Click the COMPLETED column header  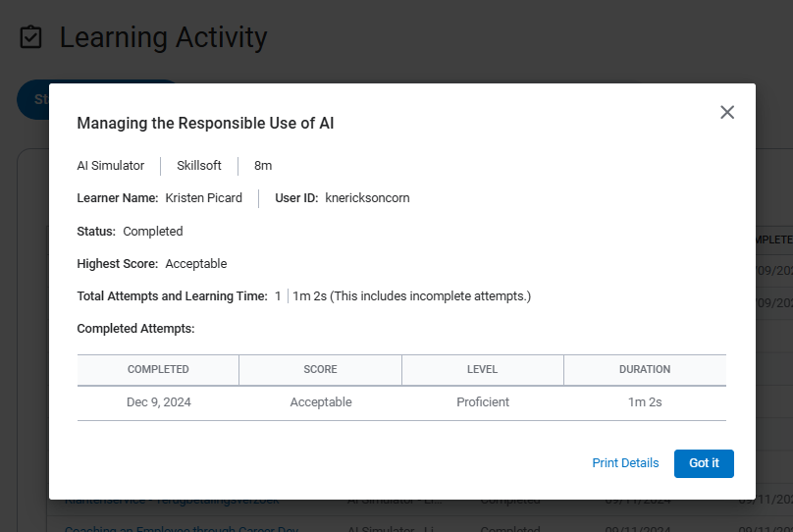[158, 370]
